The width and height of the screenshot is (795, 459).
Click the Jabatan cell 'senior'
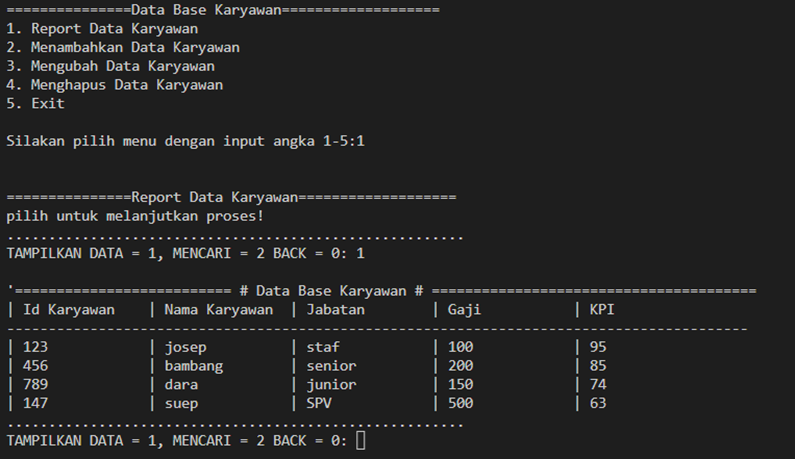coord(331,366)
